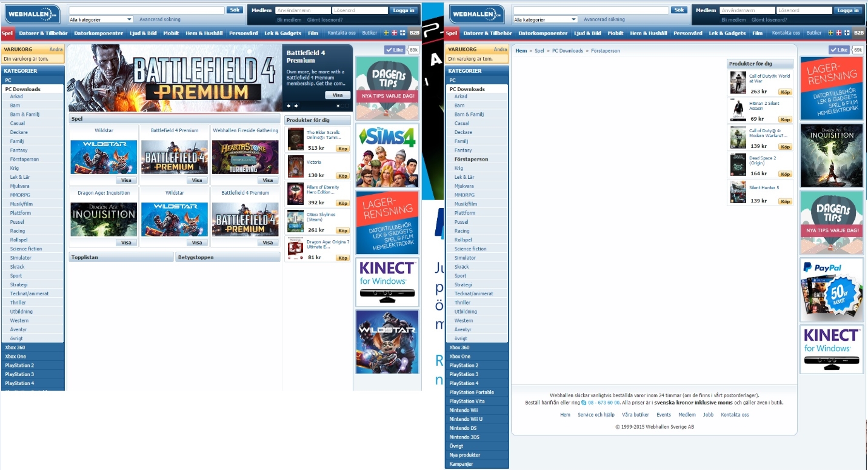Open the Pillars of Eternity cover thumbnail
This screenshot has height=470, width=868.
pos(295,193)
